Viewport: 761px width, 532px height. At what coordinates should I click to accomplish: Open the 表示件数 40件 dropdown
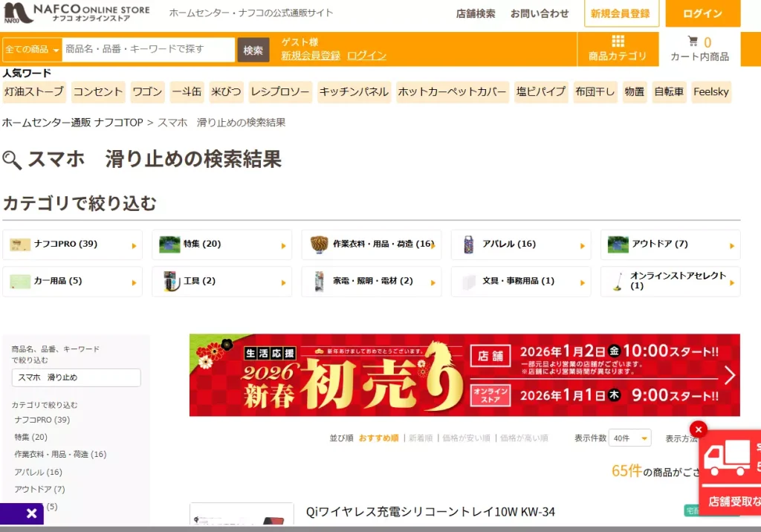629,438
